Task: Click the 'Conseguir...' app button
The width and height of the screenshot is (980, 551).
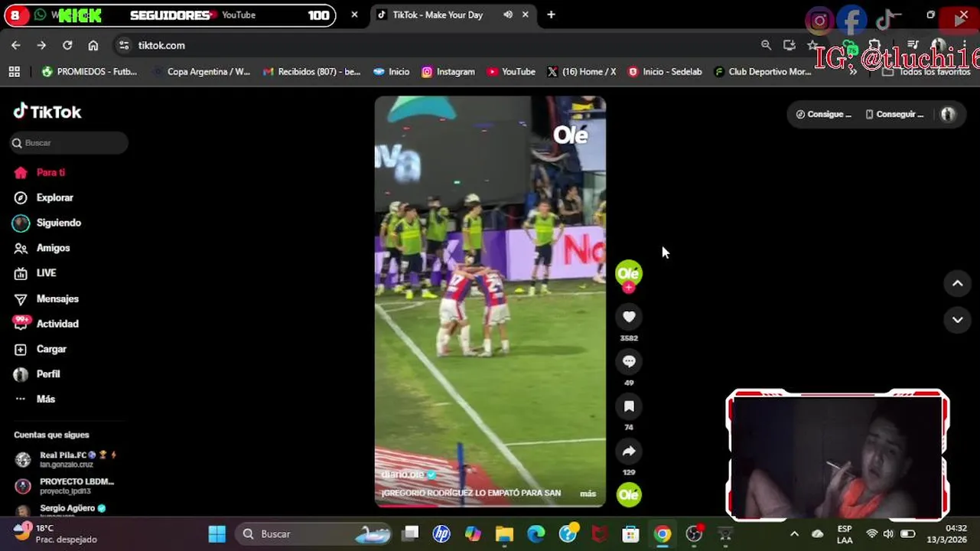Action: point(894,114)
